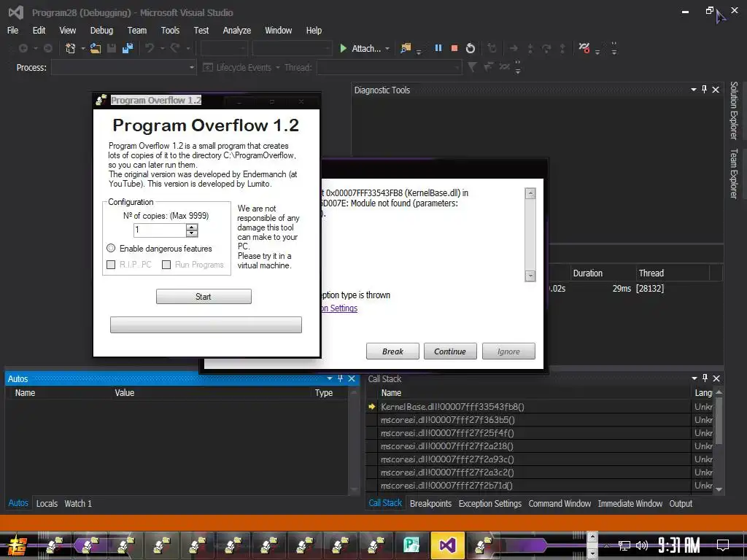Screen dimensions: 747x560
Task: Decrease copies with the stepper down arrow
Action: 192,233
